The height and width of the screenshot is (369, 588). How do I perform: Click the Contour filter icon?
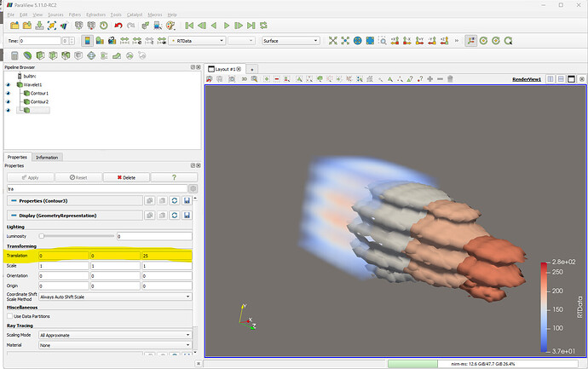pyautogui.click(x=27, y=56)
